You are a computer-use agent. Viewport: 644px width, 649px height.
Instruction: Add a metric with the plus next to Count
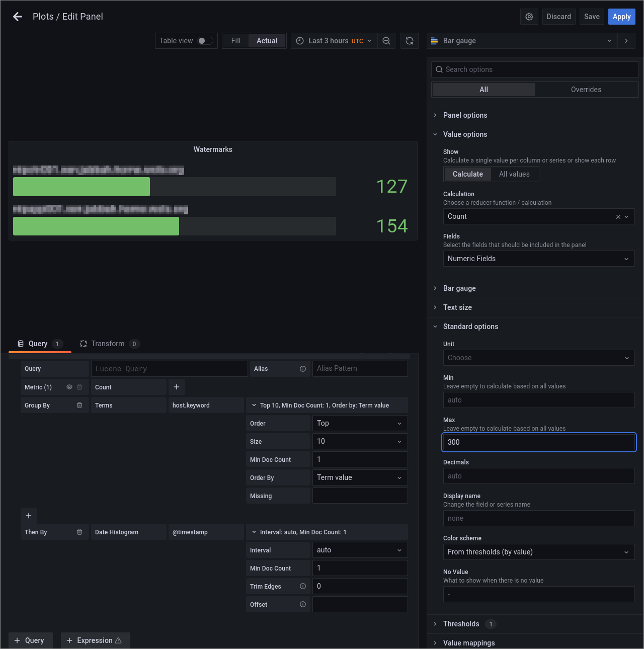coord(177,387)
